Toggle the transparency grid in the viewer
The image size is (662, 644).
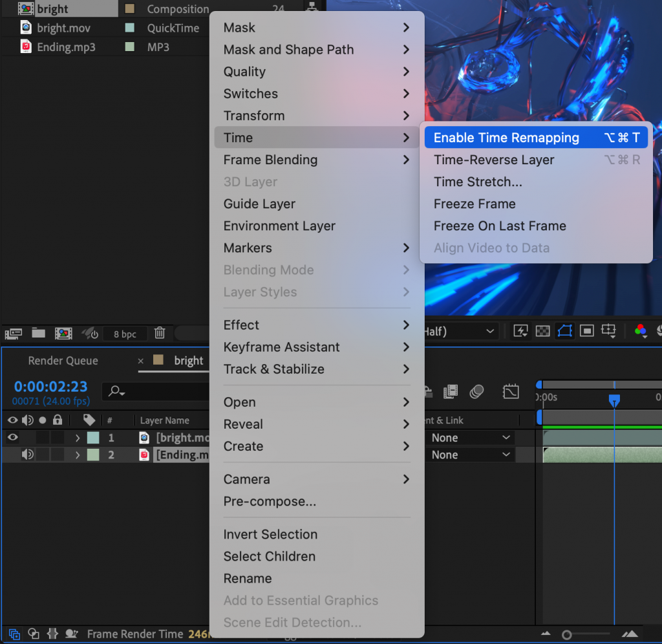542,331
